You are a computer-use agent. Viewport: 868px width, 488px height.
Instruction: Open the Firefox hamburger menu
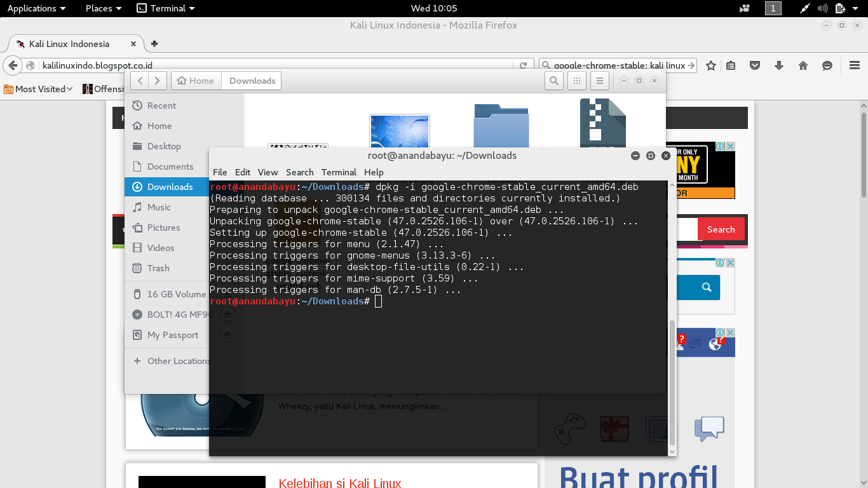[855, 65]
